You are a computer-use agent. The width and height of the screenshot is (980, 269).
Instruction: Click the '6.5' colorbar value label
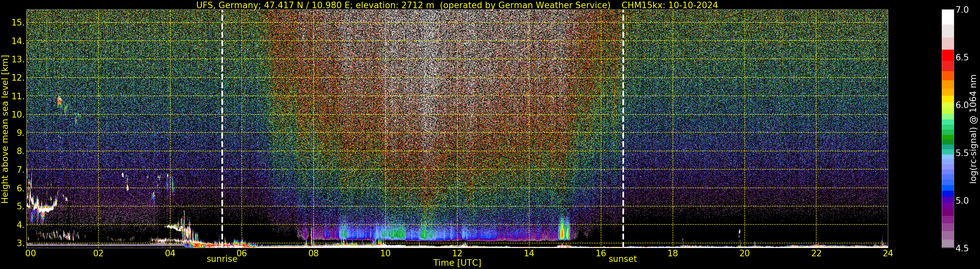(x=962, y=57)
